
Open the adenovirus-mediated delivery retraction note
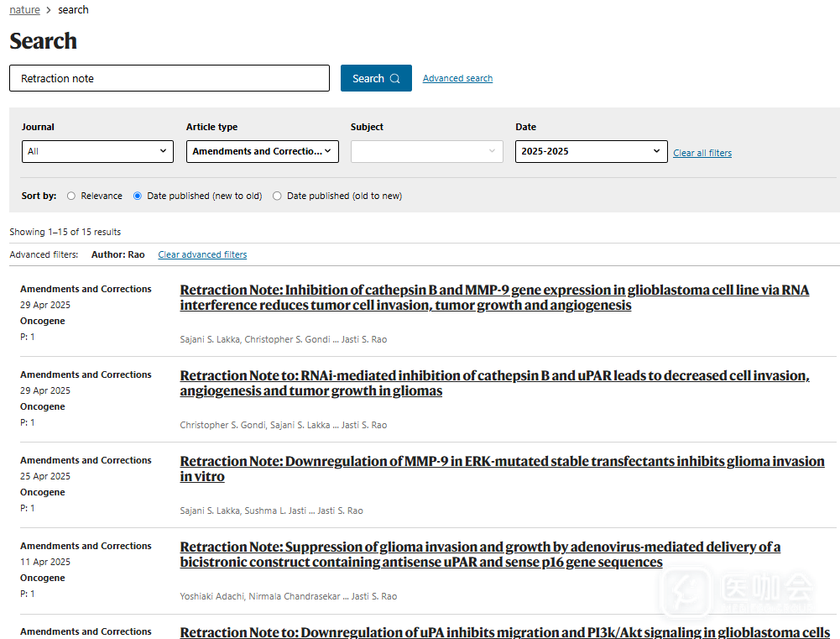click(479, 554)
